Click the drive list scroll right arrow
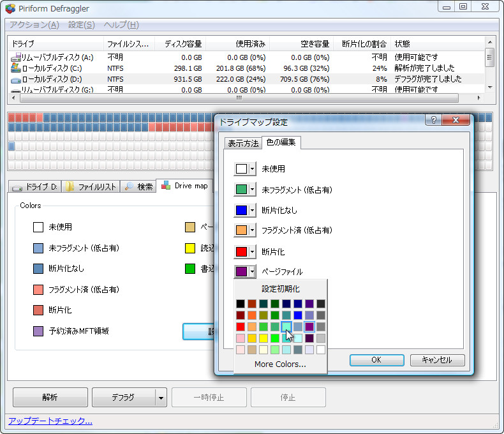 479,98
